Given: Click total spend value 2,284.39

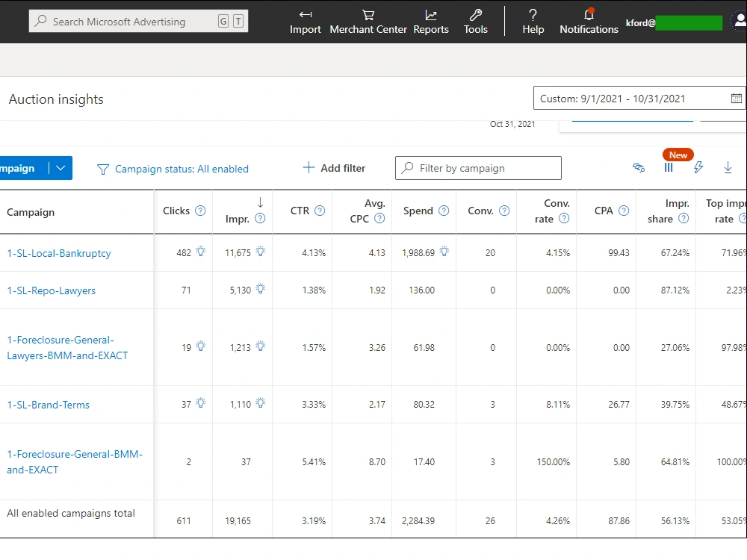Looking at the screenshot, I should 418,521.
